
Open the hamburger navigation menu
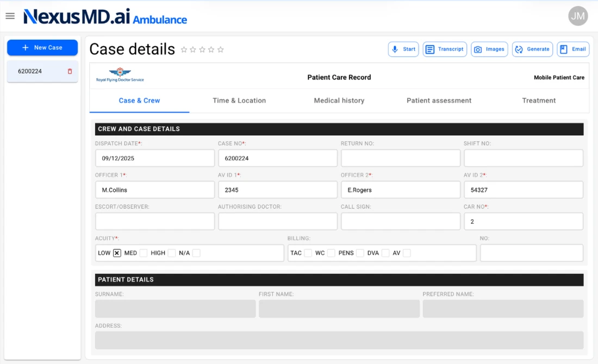click(10, 16)
